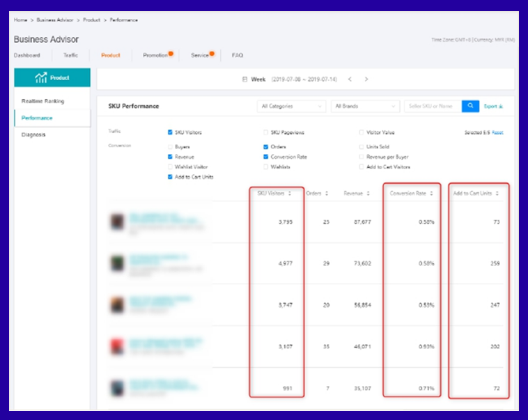The width and height of the screenshot is (528, 420).
Task: Uncheck the SKU Visitors checkbox
Action: point(170,132)
